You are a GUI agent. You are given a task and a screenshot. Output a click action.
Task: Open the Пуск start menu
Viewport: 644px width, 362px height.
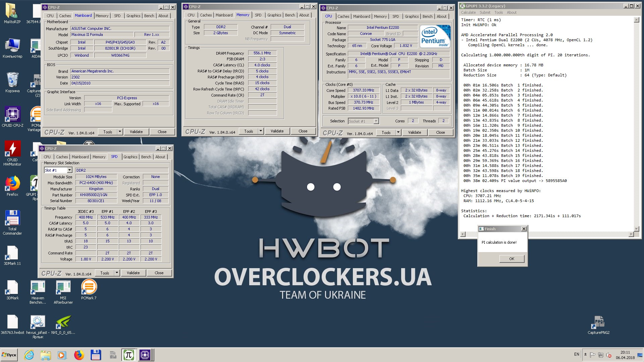[9, 355]
